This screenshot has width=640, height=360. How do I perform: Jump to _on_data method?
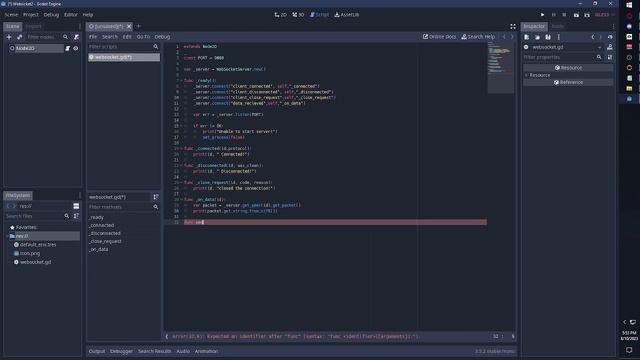[98, 249]
